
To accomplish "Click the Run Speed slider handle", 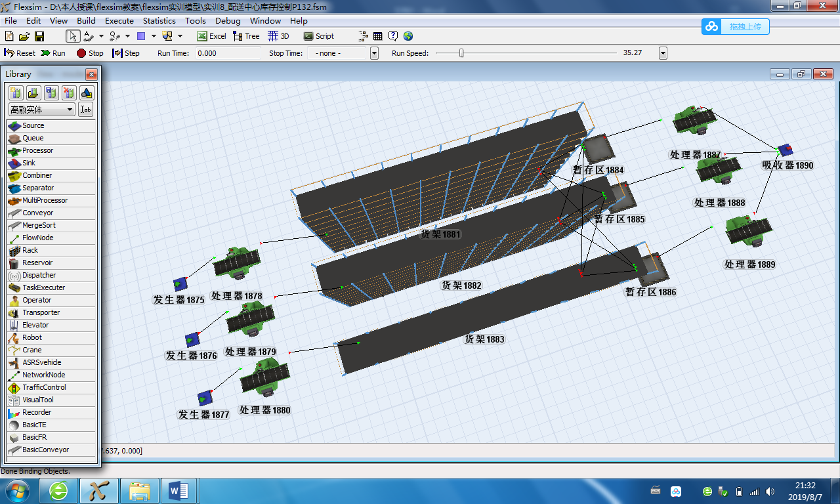I will [461, 53].
